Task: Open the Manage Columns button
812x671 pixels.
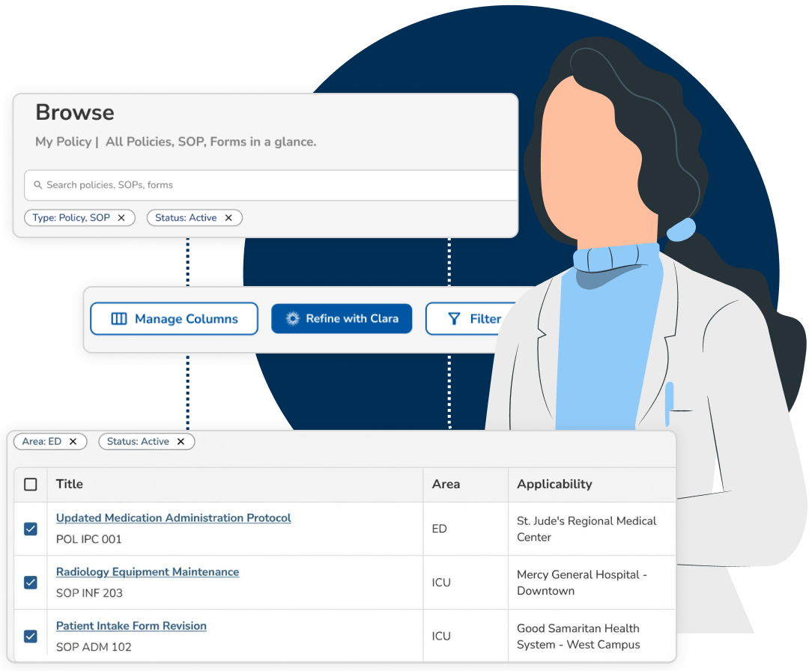Action: tap(174, 318)
